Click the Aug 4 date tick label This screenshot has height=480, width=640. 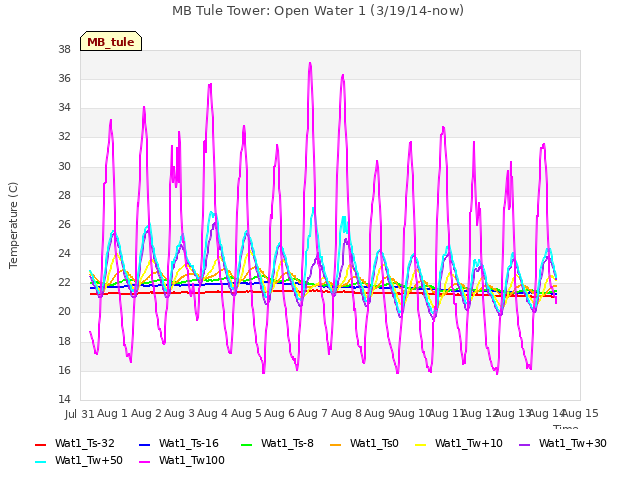point(213,413)
